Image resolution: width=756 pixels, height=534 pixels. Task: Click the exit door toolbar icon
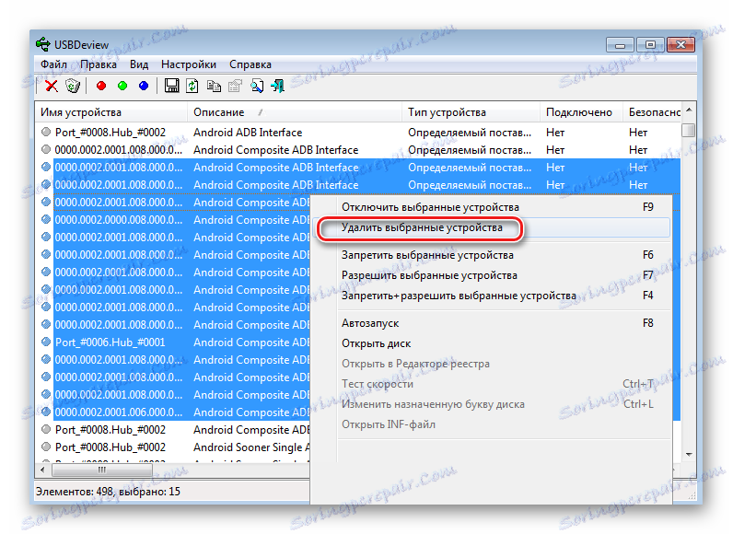[x=278, y=87]
